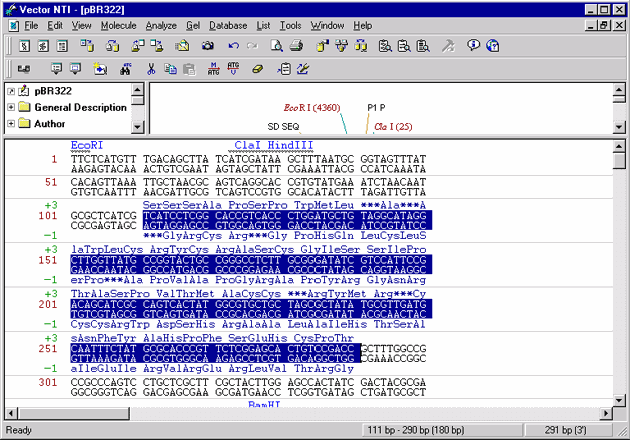Expand the Author folder node
630x440 pixels.
pos(11,123)
